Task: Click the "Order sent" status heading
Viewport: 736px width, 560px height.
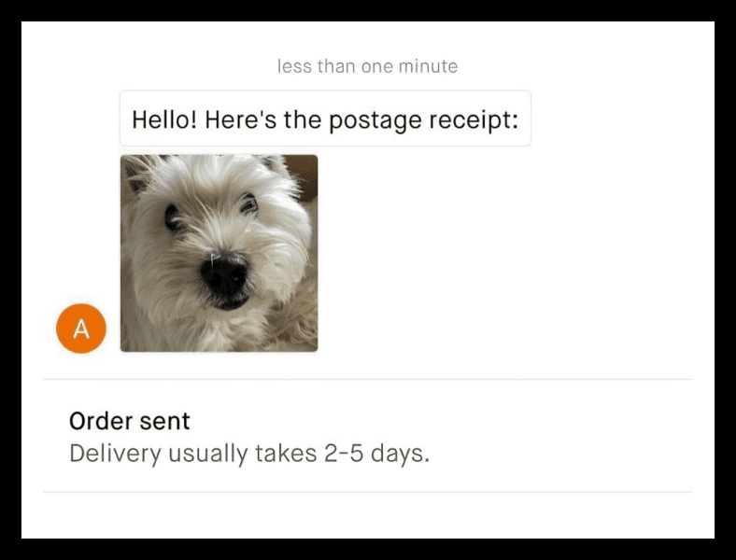Action: 130,421
